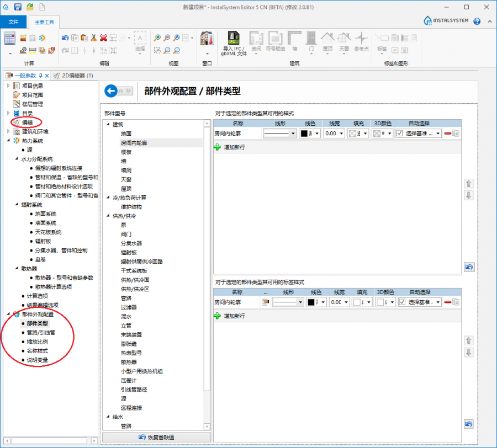Click the red minus delete-row icon in styles table
This screenshot has width=497, height=448.
tap(447, 134)
